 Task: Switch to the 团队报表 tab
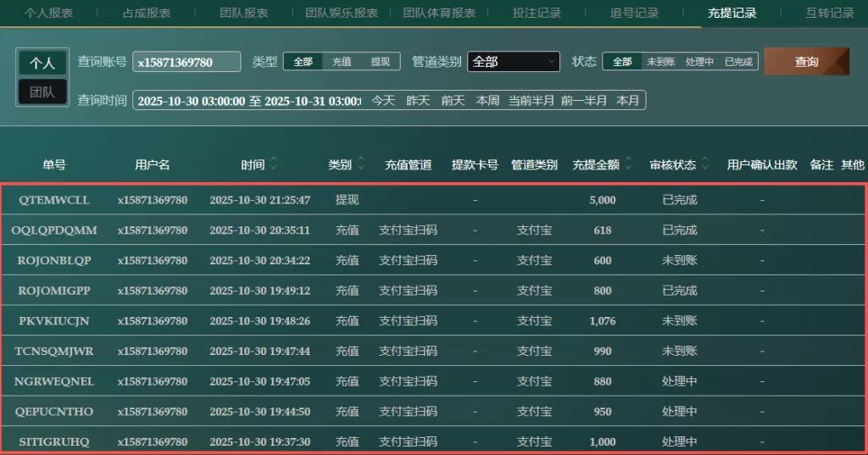(x=243, y=13)
